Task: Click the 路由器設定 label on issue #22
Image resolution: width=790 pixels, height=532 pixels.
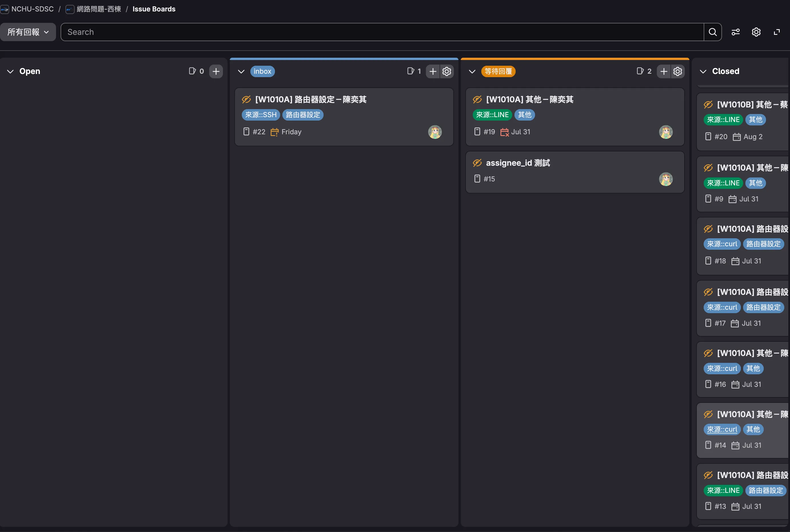Action: (x=303, y=115)
